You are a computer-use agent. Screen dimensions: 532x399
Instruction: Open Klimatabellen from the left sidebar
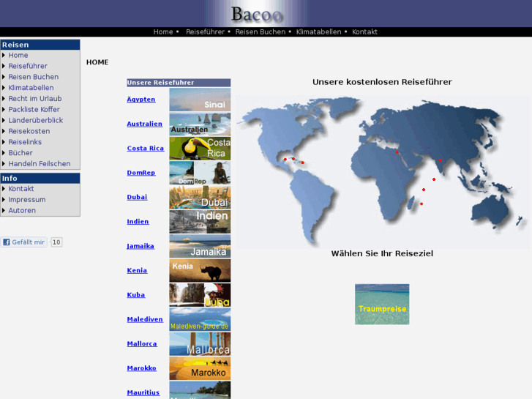pyautogui.click(x=31, y=88)
